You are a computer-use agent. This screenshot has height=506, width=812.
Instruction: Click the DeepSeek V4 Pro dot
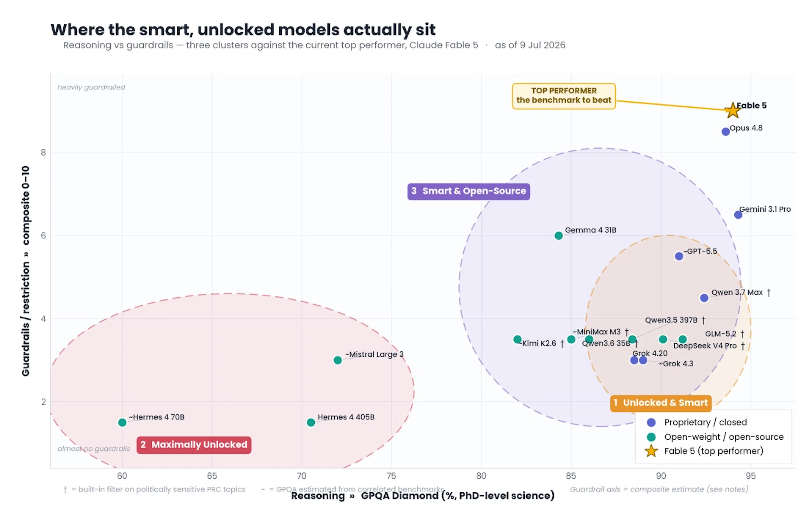pos(663,339)
